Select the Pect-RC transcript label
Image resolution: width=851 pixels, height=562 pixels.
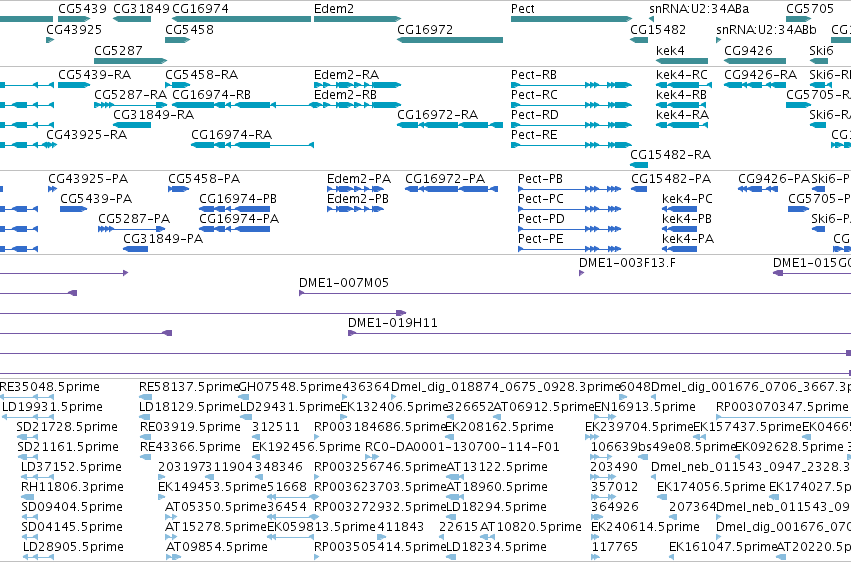534,94
